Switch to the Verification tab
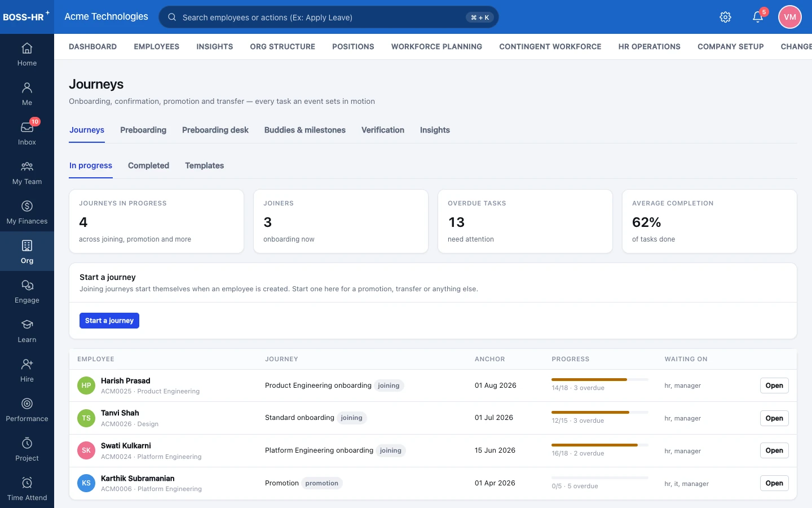The image size is (812, 508). click(x=383, y=130)
